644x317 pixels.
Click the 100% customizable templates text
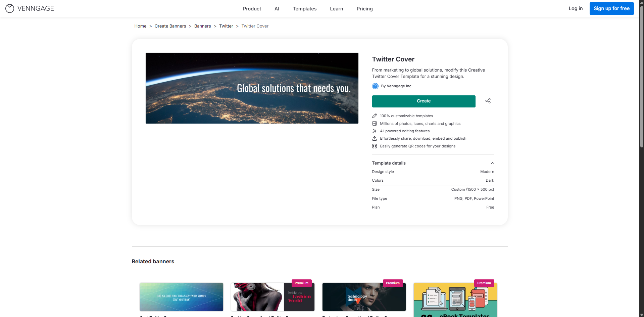(406, 116)
